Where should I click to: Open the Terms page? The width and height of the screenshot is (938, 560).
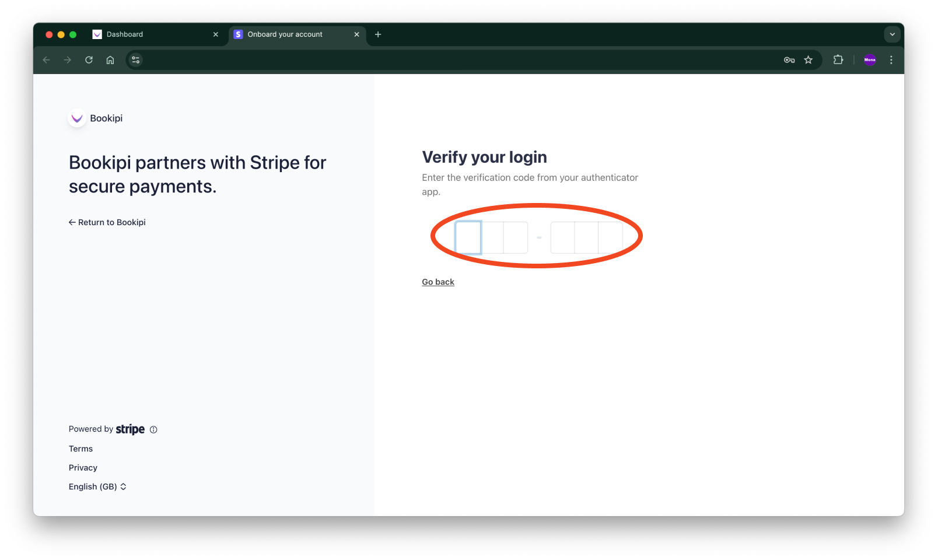click(x=80, y=449)
